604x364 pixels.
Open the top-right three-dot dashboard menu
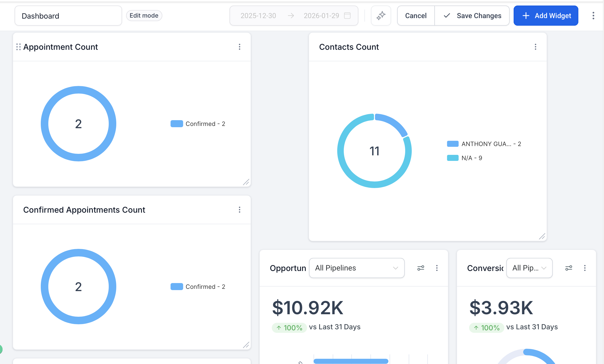593,16
